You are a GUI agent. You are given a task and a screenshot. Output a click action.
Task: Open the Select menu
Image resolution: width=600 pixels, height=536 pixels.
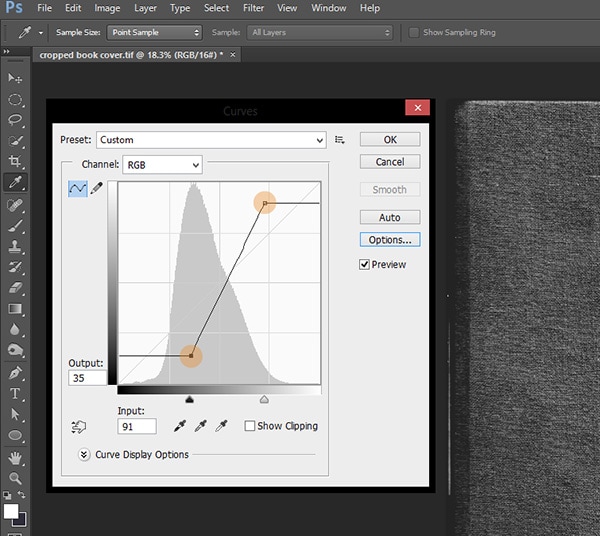tap(216, 8)
